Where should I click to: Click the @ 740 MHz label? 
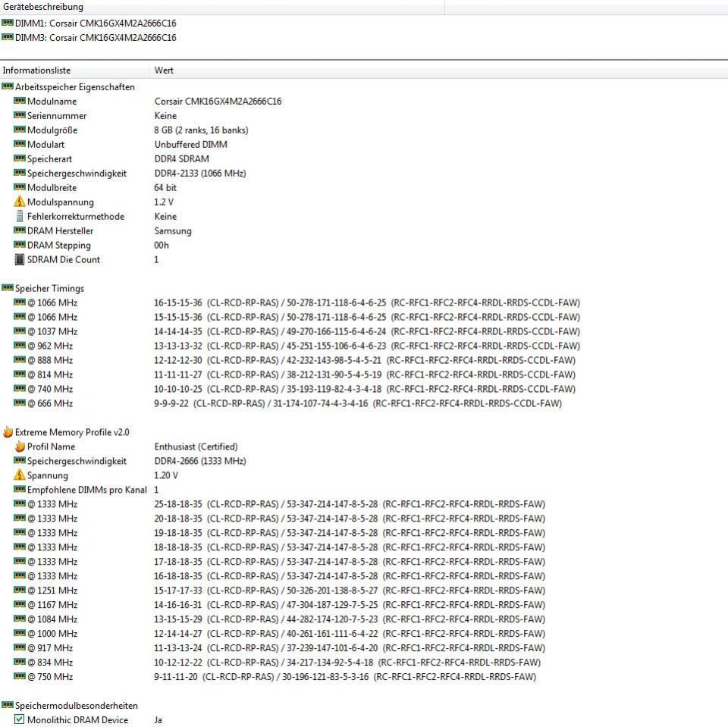coord(50,389)
